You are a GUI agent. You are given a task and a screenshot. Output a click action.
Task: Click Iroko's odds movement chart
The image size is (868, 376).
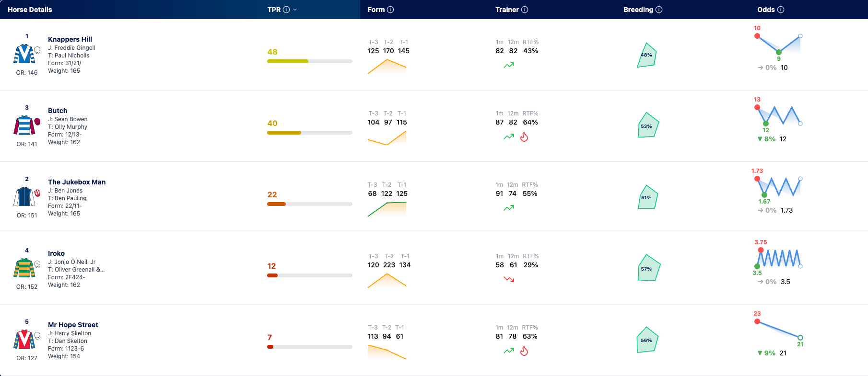[778, 259]
